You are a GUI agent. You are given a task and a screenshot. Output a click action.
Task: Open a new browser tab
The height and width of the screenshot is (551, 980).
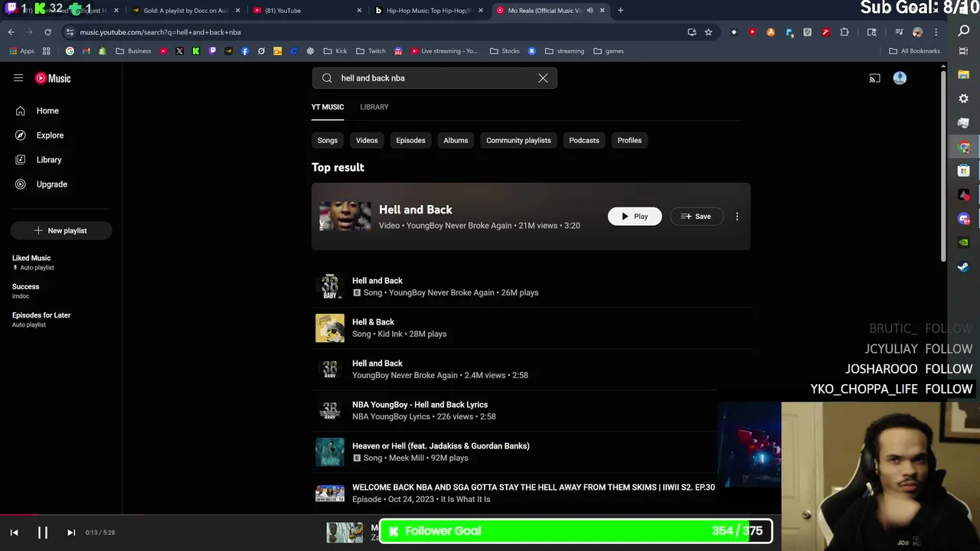click(x=620, y=11)
